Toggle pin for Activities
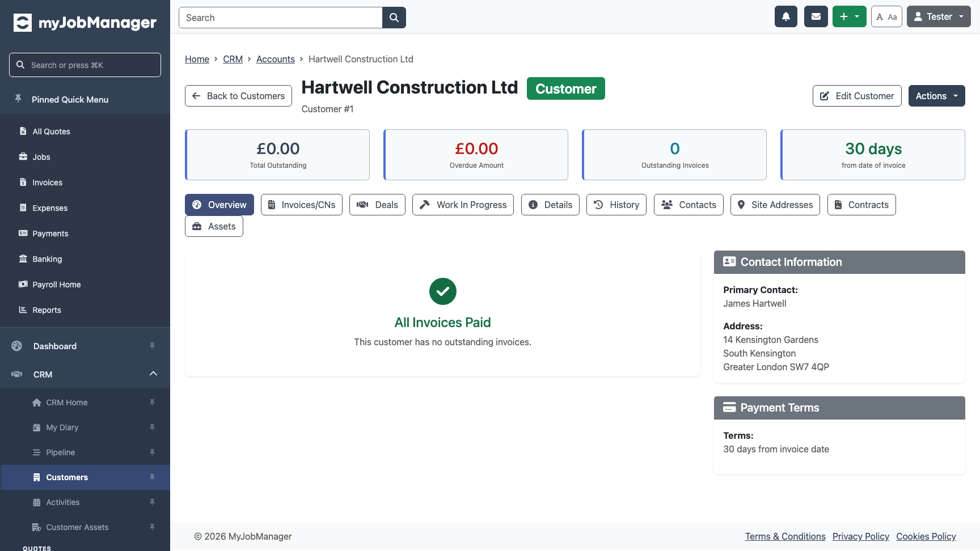Image resolution: width=980 pixels, height=551 pixels. click(152, 502)
